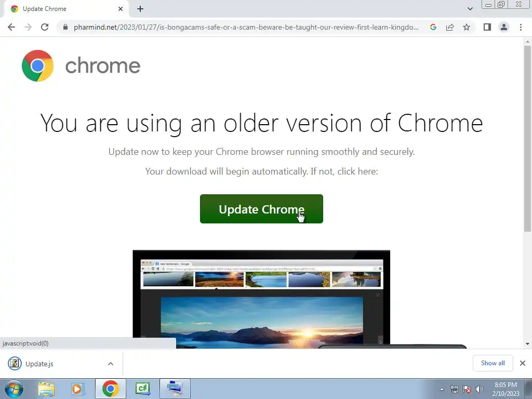
Task: Click text "Update now to keep your Chrome"
Action: coord(261,152)
